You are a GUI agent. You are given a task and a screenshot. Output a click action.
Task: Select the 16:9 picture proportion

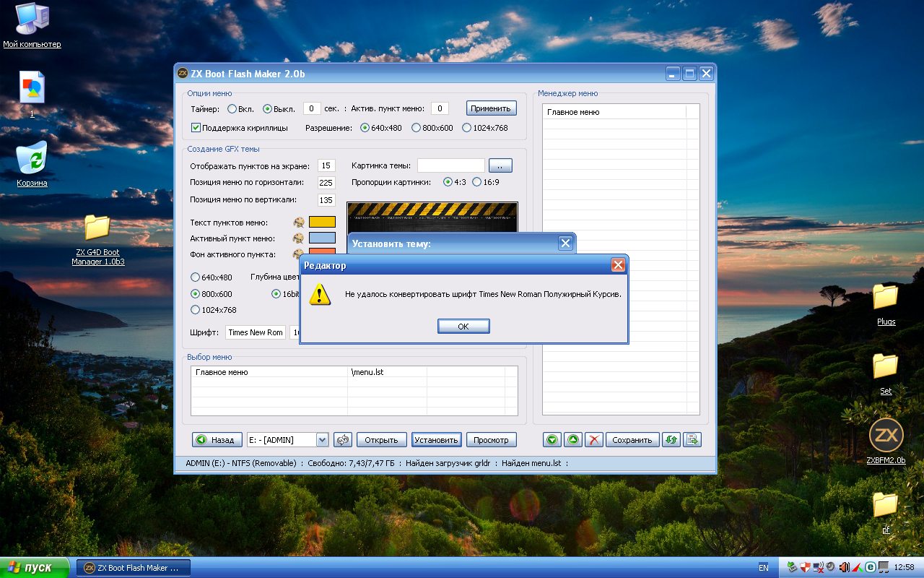[x=476, y=182]
